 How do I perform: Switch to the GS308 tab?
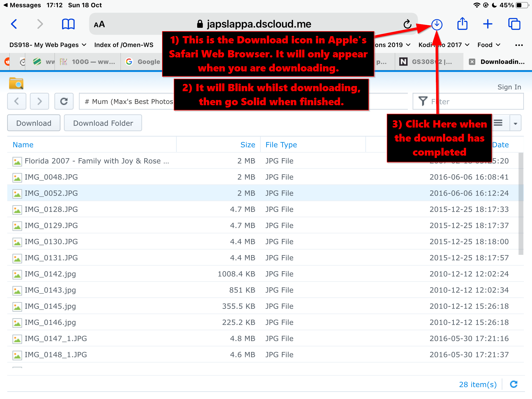click(x=429, y=62)
